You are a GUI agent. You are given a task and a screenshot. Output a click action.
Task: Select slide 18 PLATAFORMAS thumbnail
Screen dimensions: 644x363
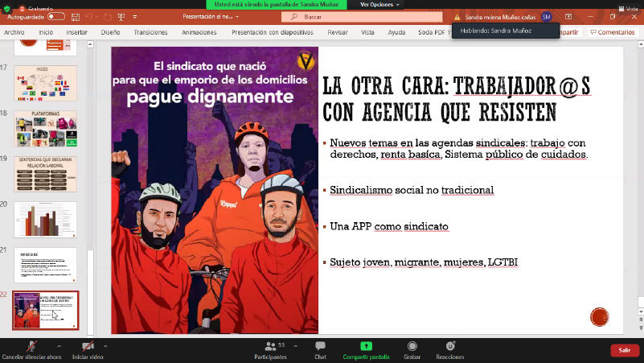45,129
